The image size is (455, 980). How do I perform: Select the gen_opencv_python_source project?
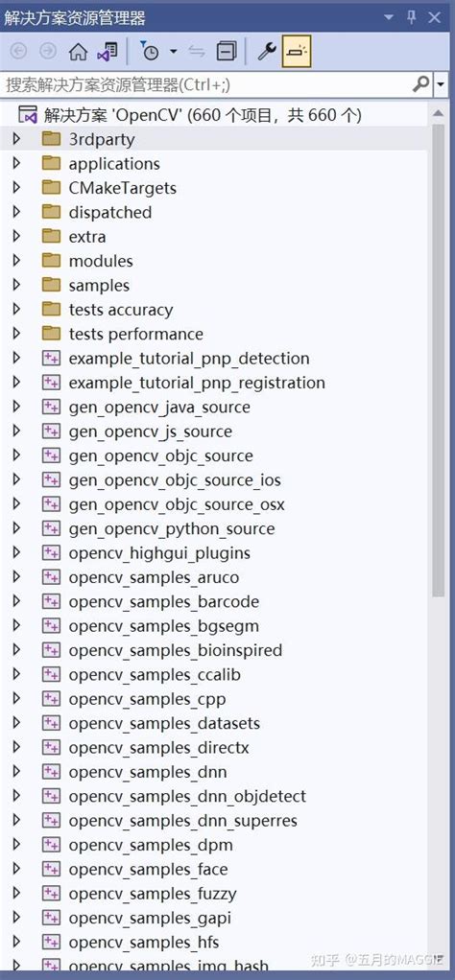tap(172, 528)
